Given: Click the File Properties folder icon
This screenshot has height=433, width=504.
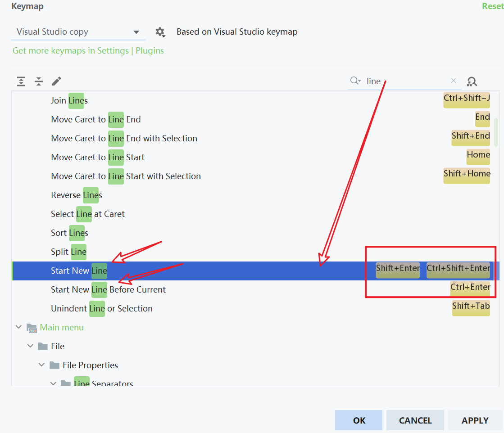Looking at the screenshot, I should [x=54, y=365].
